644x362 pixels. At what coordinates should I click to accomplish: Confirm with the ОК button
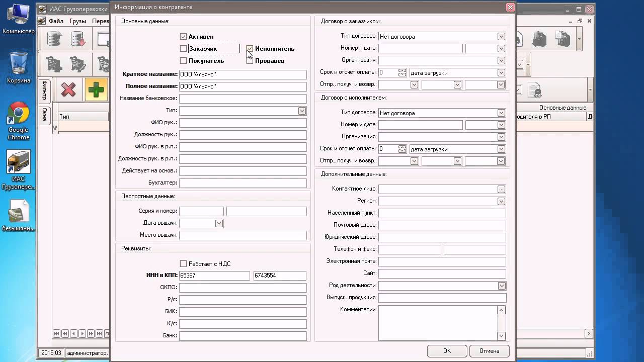click(x=447, y=351)
